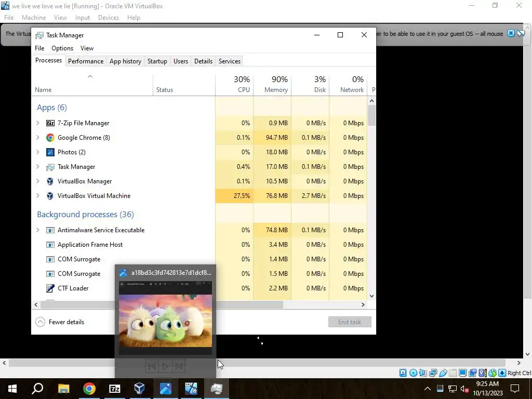This screenshot has width=532, height=399.
Task: Open taskbar Search magnifier
Action: pyautogui.click(x=37, y=389)
